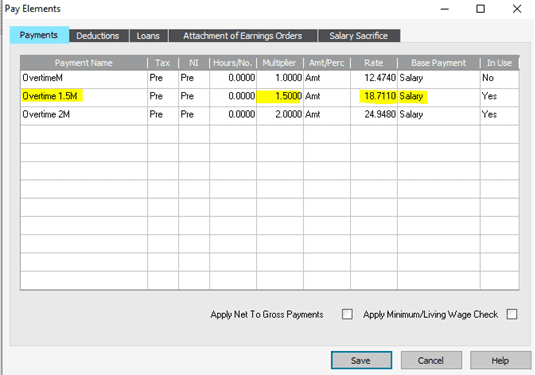
Task: Open the Deductions tab
Action: click(x=99, y=36)
